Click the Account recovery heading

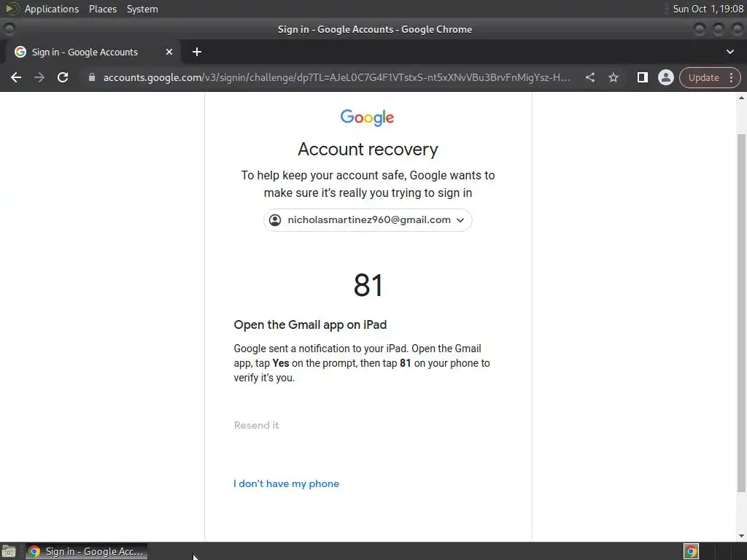tap(368, 149)
